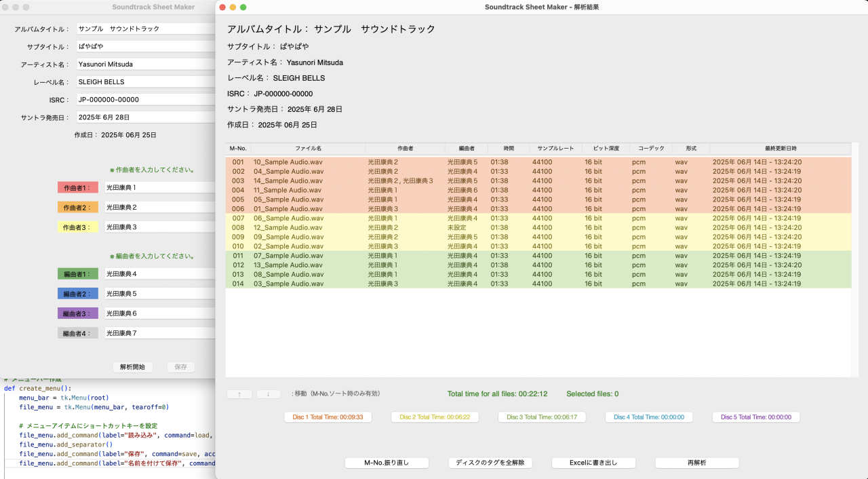
Task: Edit アーティスト名 field Yasunori Mitsuda
Action: [x=145, y=64]
